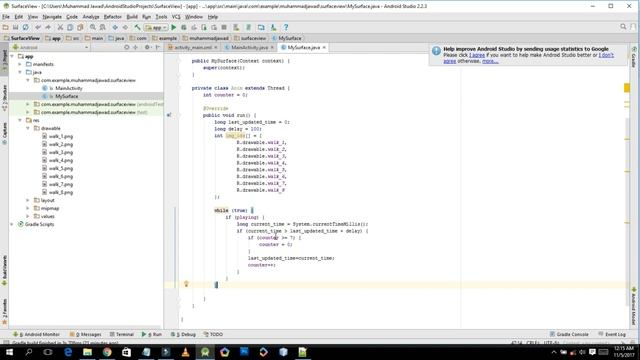Expand Gradle Scripts node
640x360 pixels.
click(x=12, y=224)
